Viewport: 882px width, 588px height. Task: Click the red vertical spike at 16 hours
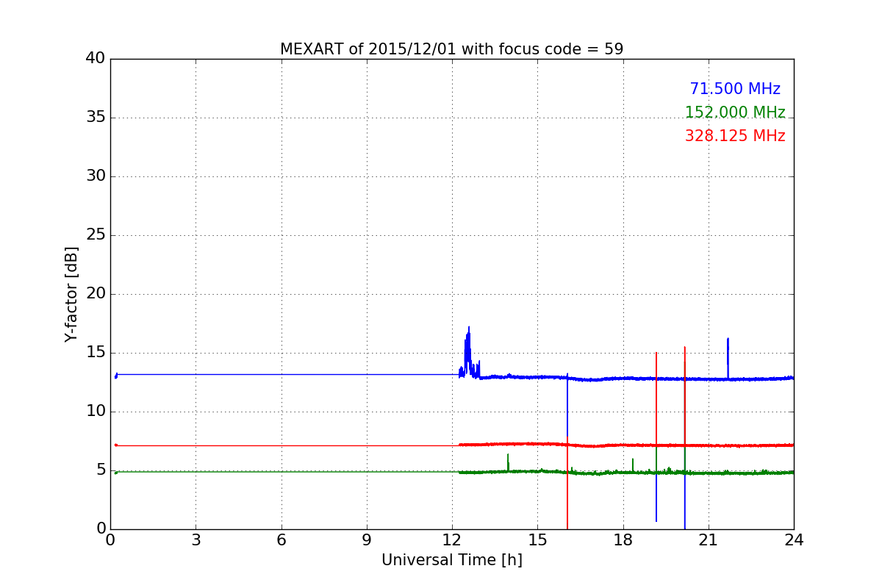point(567,484)
